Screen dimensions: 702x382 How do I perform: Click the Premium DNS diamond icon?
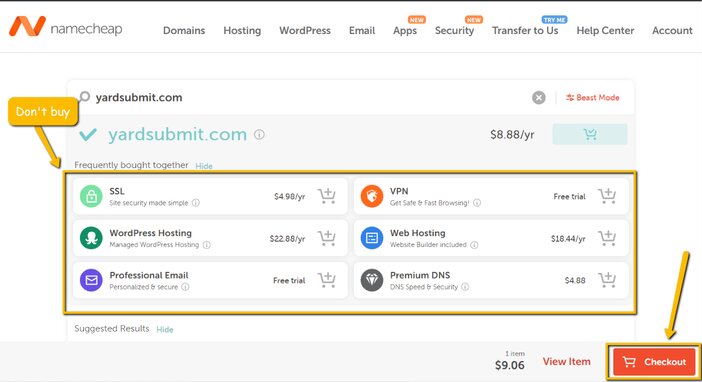[x=372, y=280]
